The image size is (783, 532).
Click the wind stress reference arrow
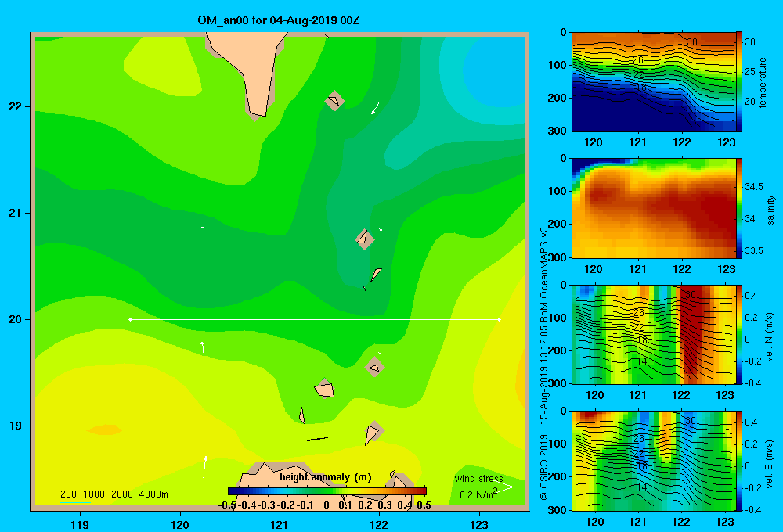click(x=482, y=487)
